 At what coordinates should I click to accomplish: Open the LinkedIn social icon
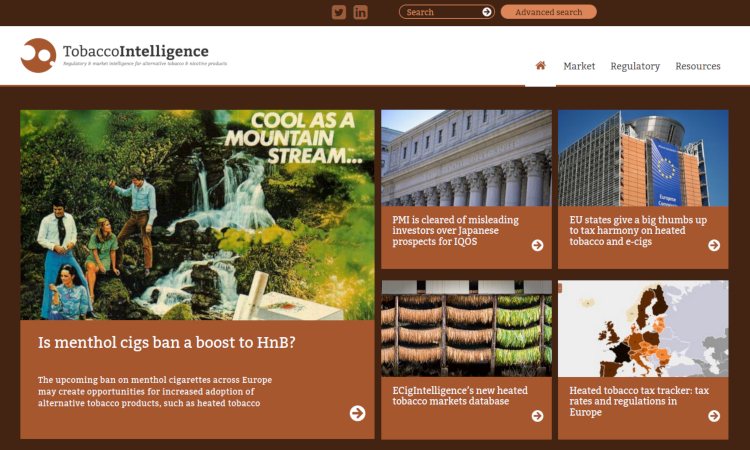(x=361, y=12)
